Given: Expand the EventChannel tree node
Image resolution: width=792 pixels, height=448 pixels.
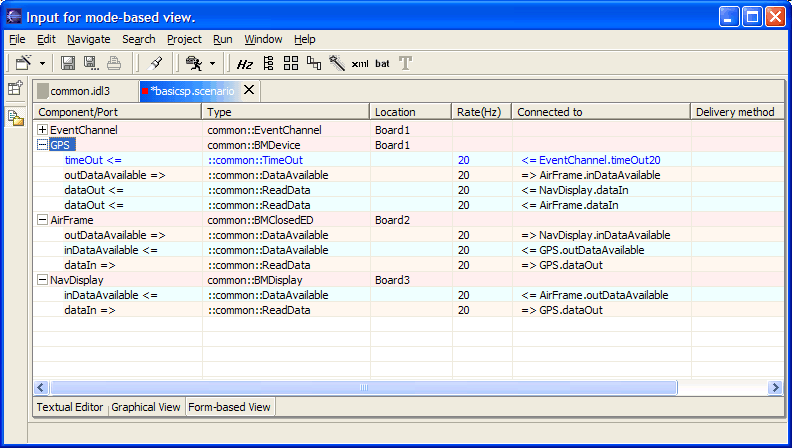Looking at the screenshot, I should pyautogui.click(x=42, y=130).
